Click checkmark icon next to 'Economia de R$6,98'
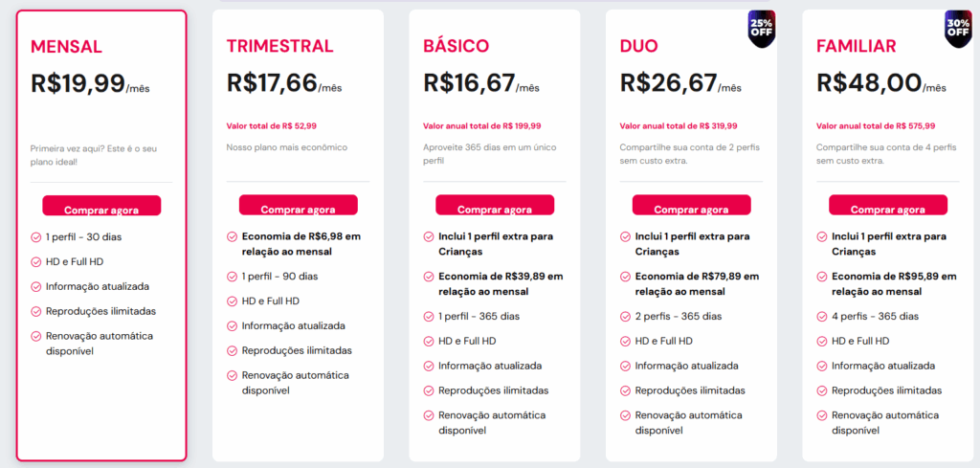Viewport: 980px width, 468px height. coord(232,236)
